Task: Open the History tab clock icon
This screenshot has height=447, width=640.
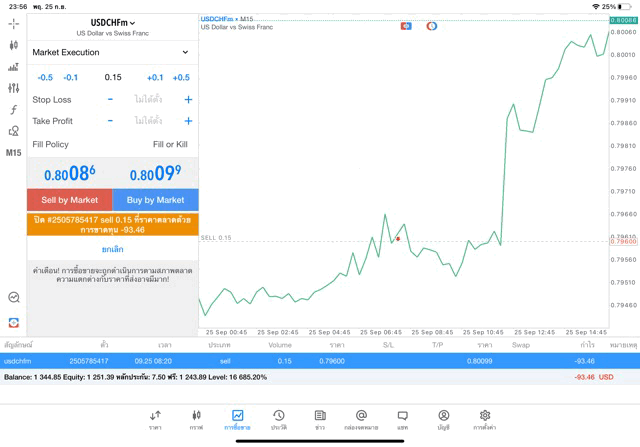Action: (279, 419)
